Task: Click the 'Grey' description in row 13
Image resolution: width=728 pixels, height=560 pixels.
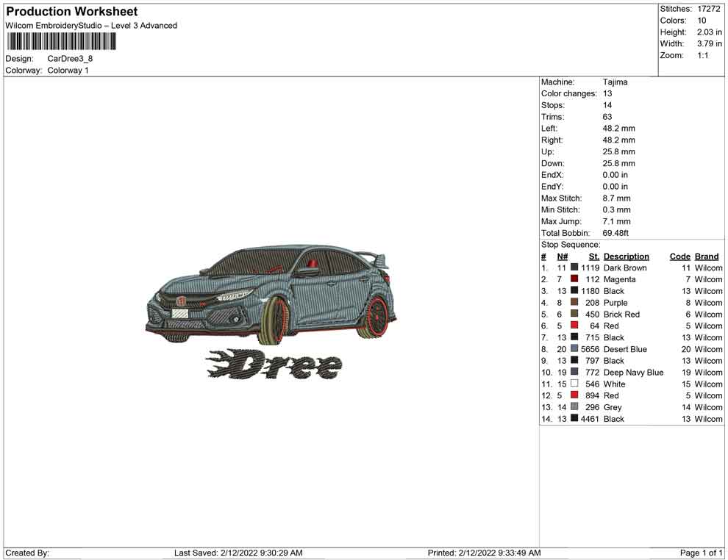Action: [x=613, y=407]
